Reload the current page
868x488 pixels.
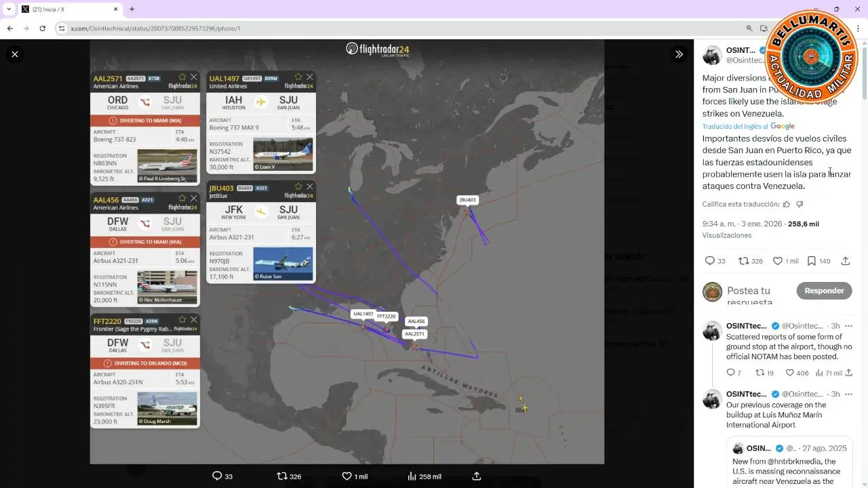point(42,28)
